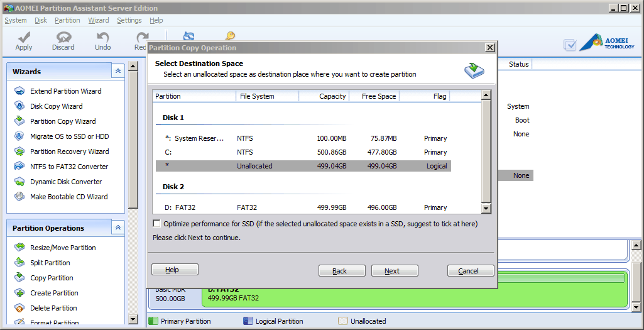Image resolution: width=644 pixels, height=330 pixels.
Task: Close the Partition Copy Operation dialog
Action: pyautogui.click(x=489, y=48)
